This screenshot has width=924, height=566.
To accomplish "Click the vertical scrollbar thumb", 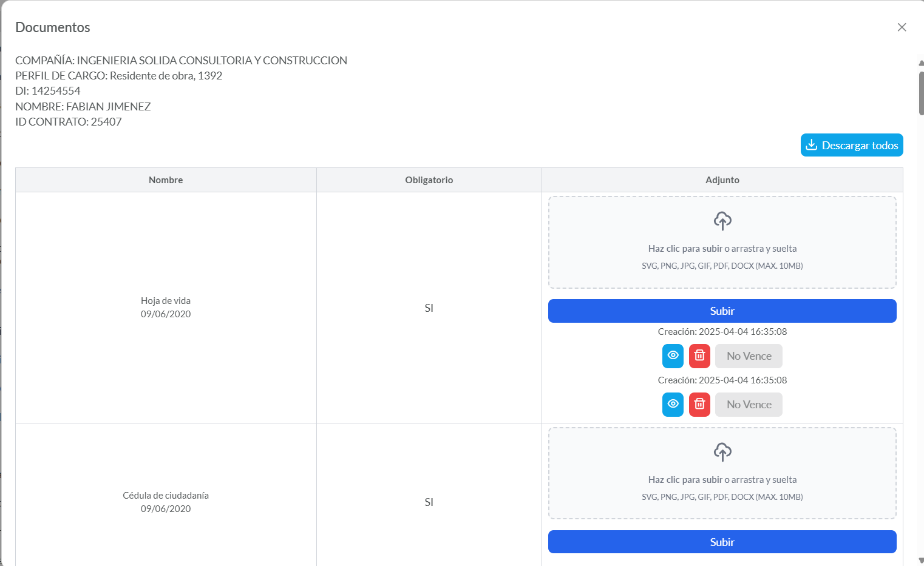I will tap(921, 92).
